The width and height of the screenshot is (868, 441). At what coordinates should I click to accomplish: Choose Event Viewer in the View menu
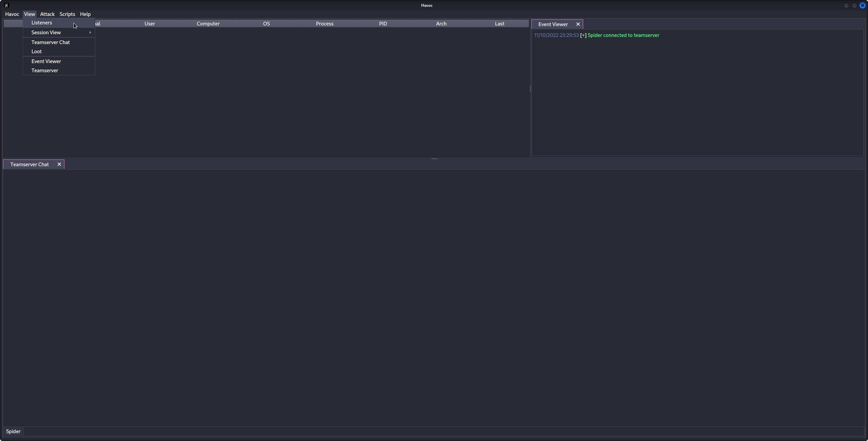(x=59, y=61)
